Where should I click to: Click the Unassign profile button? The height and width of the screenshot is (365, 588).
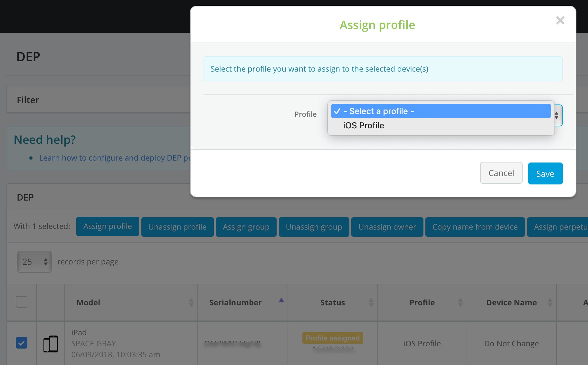click(177, 227)
